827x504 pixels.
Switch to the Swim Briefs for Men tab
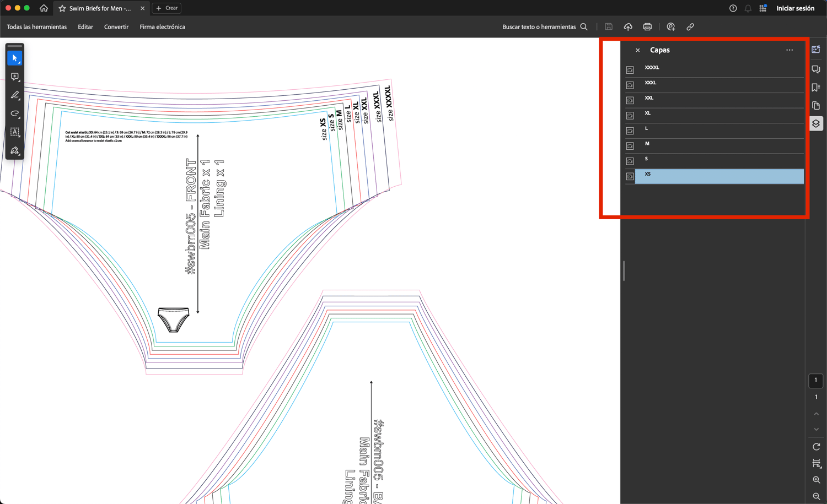(101, 8)
